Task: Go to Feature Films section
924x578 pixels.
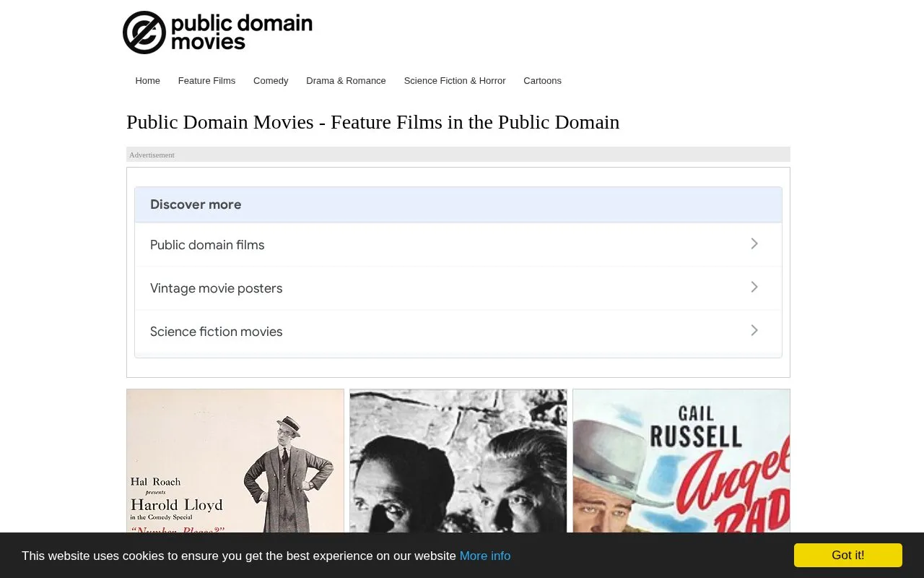Action: (206, 81)
